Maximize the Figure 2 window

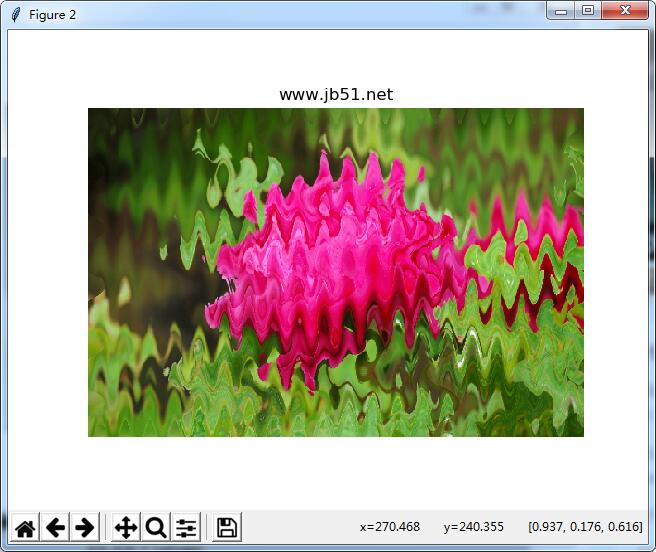click(588, 11)
